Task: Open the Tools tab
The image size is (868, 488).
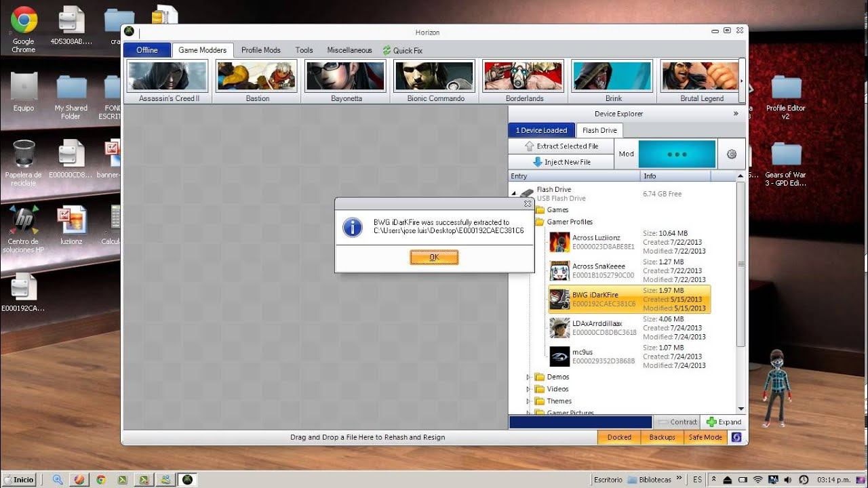Action: click(x=304, y=50)
